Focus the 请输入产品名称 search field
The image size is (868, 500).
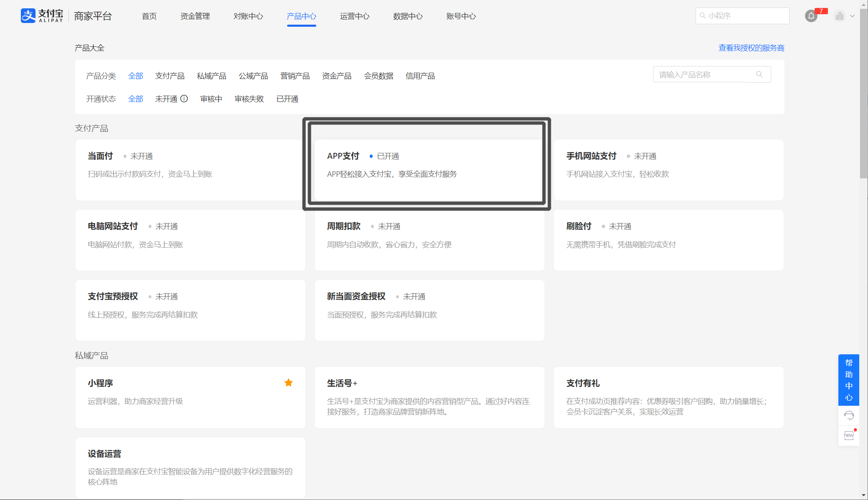click(712, 74)
